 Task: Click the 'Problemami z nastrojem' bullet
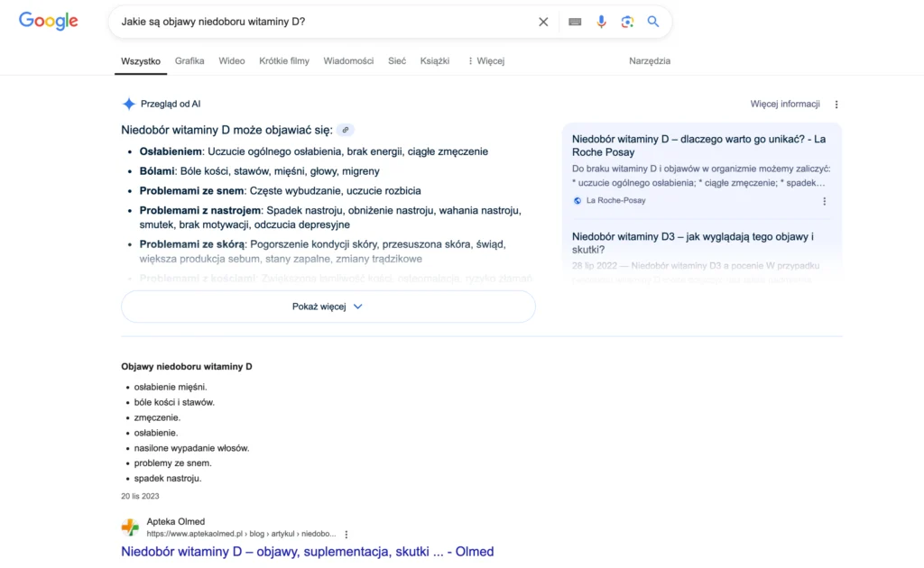point(330,217)
